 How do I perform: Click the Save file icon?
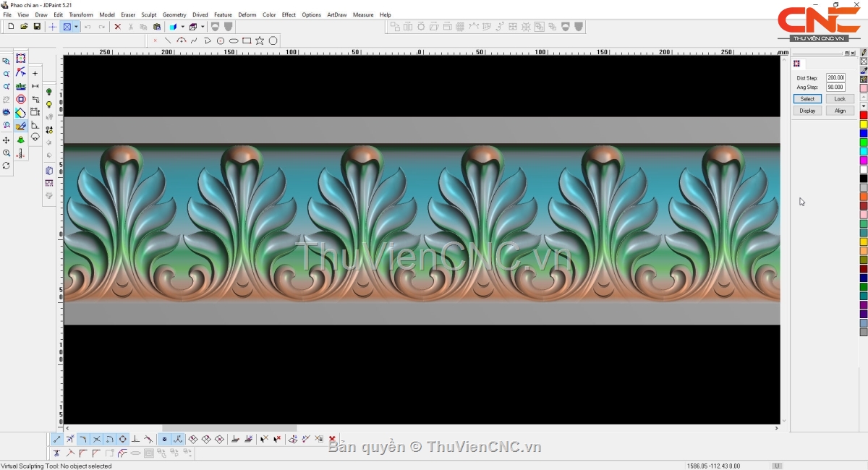tap(37, 27)
